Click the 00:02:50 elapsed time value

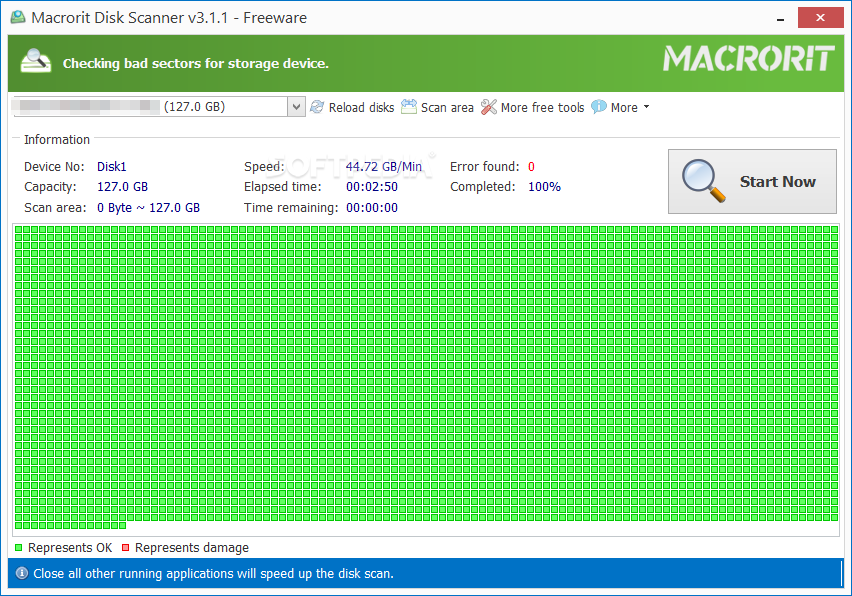tap(372, 187)
